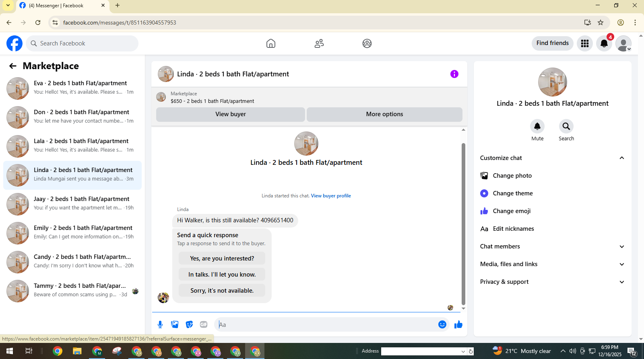Click the More options button
The image size is (644, 359).
[x=384, y=114]
